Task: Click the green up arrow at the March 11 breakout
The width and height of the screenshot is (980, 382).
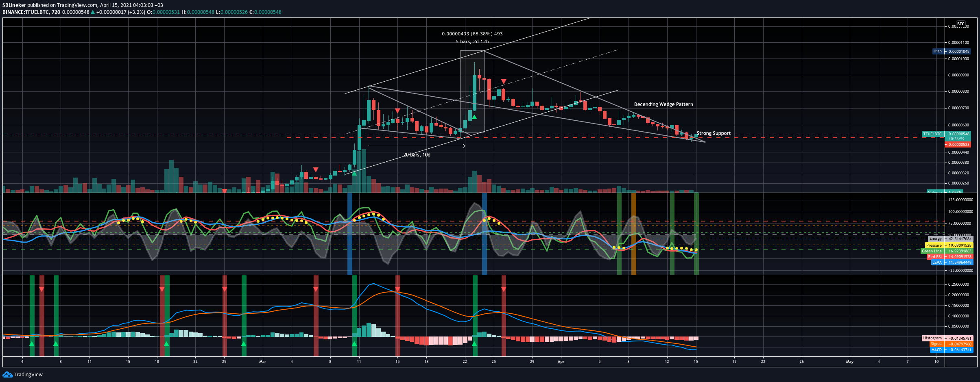Action: coord(354,174)
